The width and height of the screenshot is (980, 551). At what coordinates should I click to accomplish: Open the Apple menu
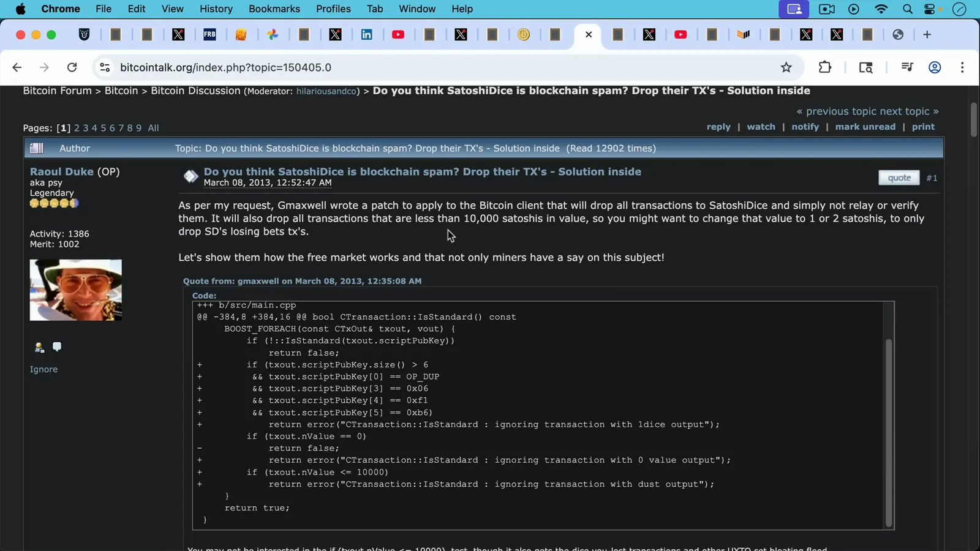(20, 9)
